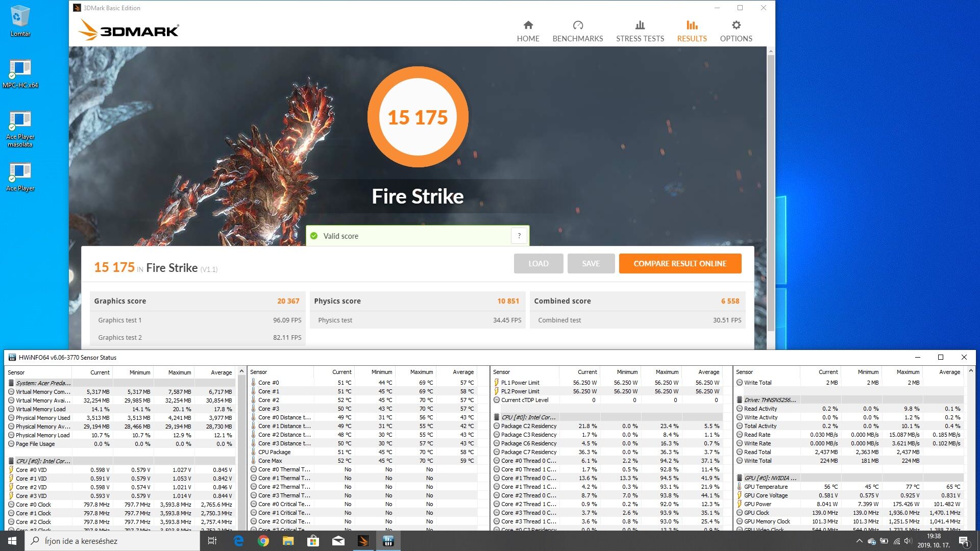Select the Core #0 Clock sensor row

click(x=121, y=505)
